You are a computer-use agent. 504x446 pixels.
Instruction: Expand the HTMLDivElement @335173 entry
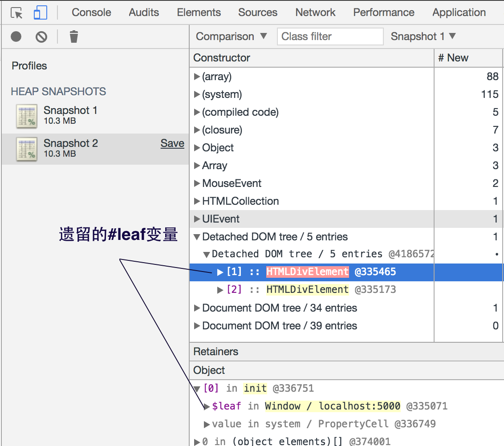tap(220, 290)
